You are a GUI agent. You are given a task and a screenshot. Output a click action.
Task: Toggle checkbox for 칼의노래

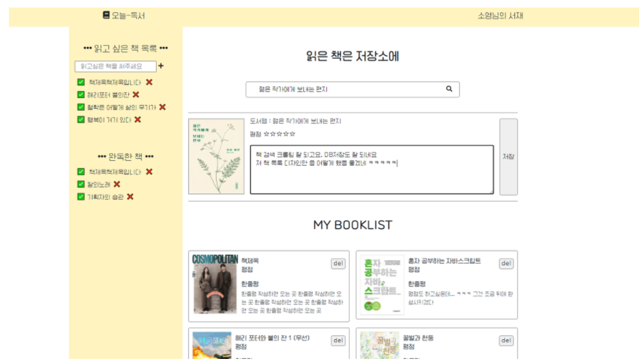pyautogui.click(x=81, y=185)
